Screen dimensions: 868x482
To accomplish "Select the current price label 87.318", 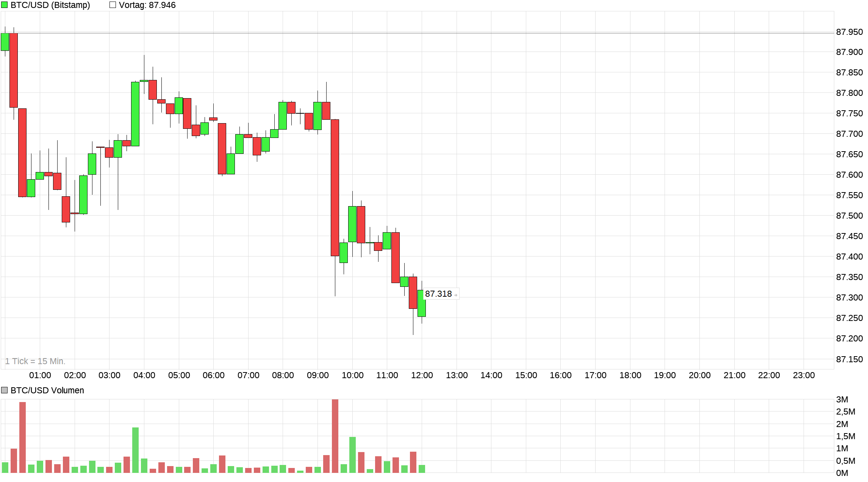I will [x=438, y=294].
